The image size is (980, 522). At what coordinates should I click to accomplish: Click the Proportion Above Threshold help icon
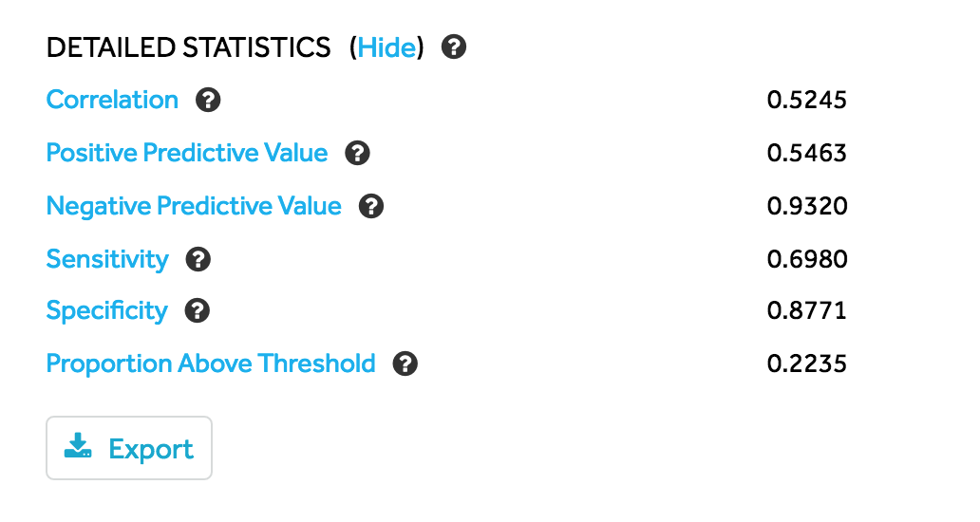coord(405,364)
